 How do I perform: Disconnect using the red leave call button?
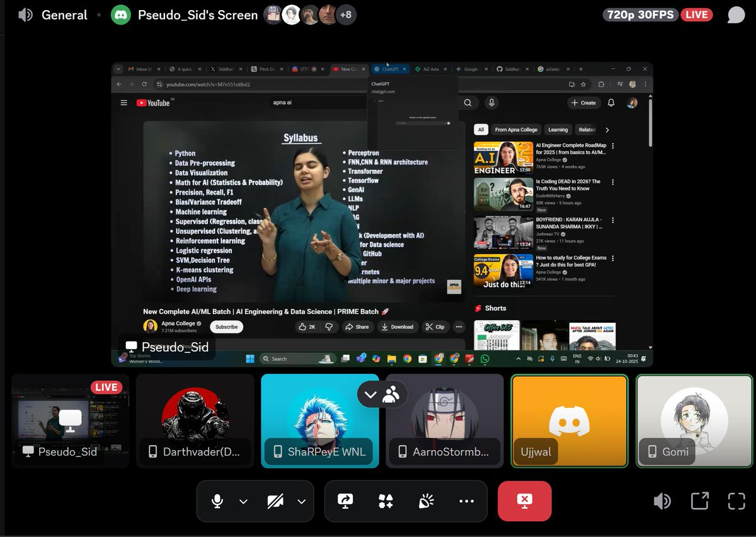click(x=524, y=501)
